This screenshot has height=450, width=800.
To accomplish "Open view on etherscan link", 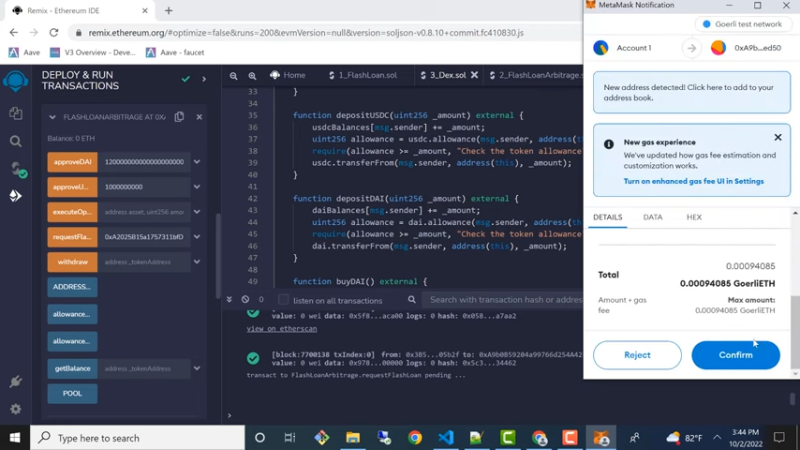I will point(282,329).
